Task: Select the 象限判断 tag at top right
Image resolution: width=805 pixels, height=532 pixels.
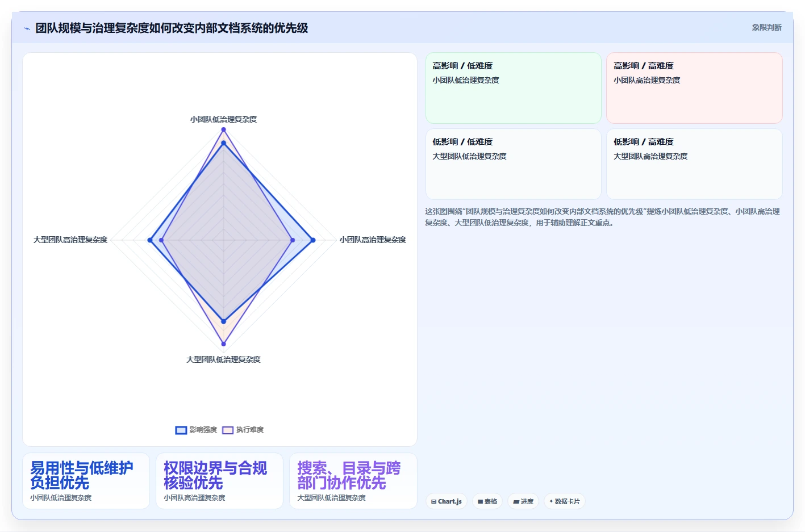Action: pyautogui.click(x=766, y=27)
